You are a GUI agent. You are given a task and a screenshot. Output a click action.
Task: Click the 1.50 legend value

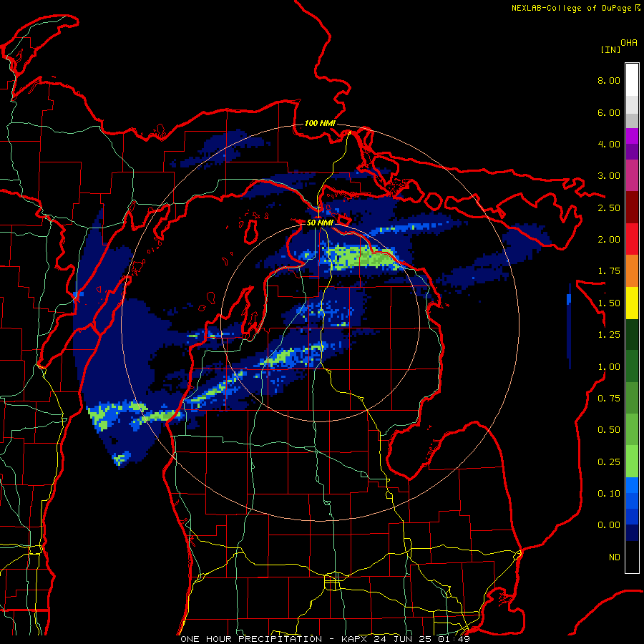[609, 303]
